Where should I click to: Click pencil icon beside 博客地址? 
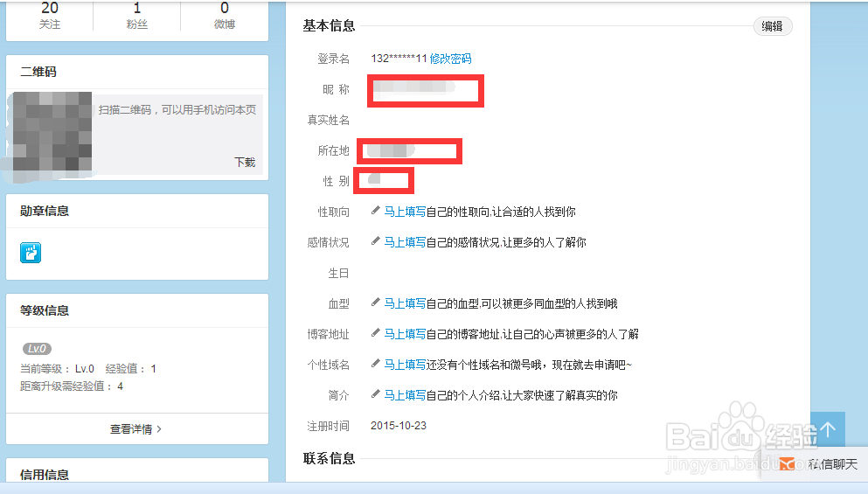pos(375,333)
